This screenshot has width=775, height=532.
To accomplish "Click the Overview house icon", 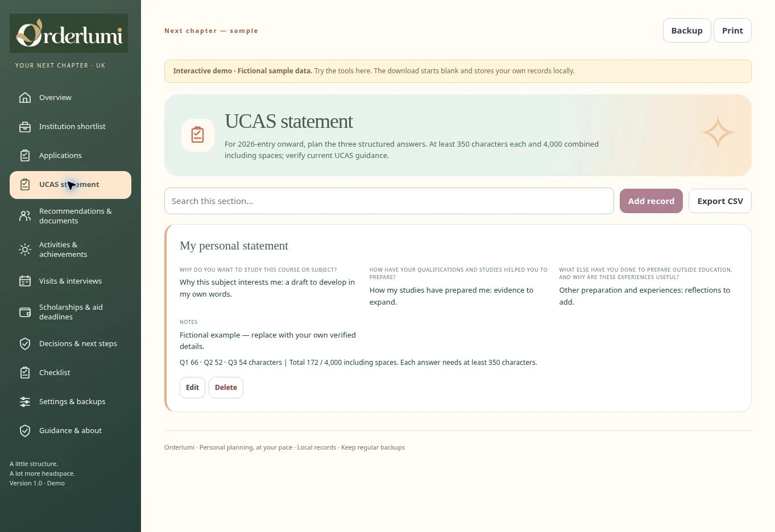I will tap(25, 98).
